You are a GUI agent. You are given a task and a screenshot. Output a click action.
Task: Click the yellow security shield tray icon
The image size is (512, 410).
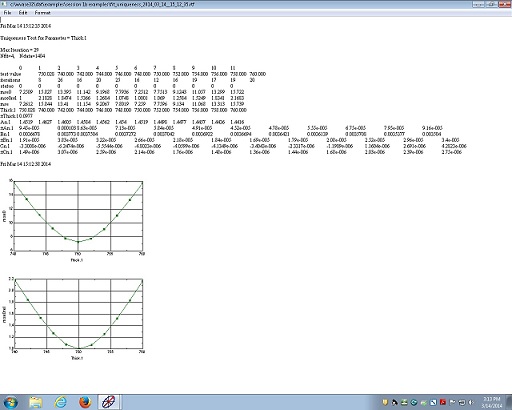(x=385, y=402)
